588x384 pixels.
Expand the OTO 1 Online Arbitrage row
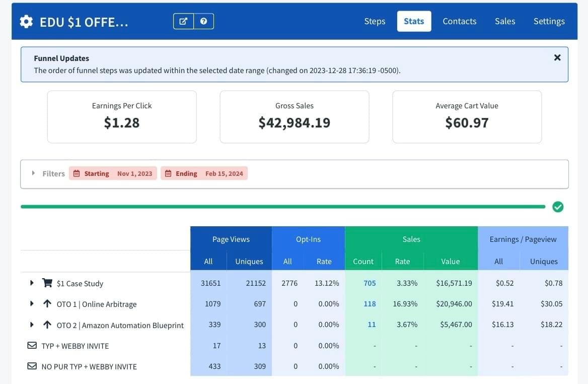tap(32, 304)
